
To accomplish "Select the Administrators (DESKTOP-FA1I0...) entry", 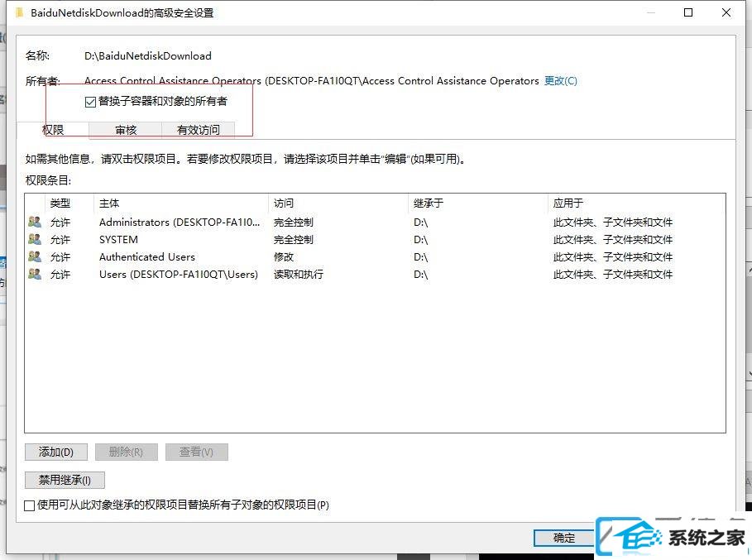I will (180, 223).
